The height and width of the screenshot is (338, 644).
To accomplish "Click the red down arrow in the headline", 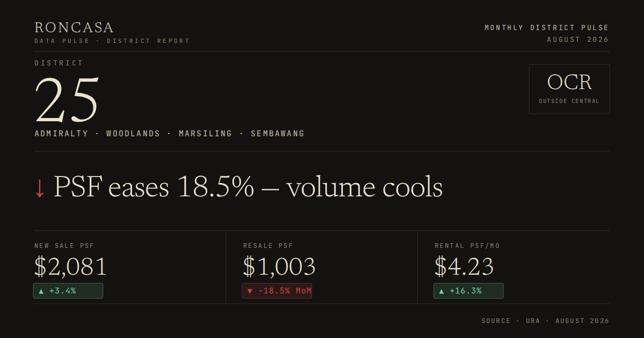I will coord(39,188).
